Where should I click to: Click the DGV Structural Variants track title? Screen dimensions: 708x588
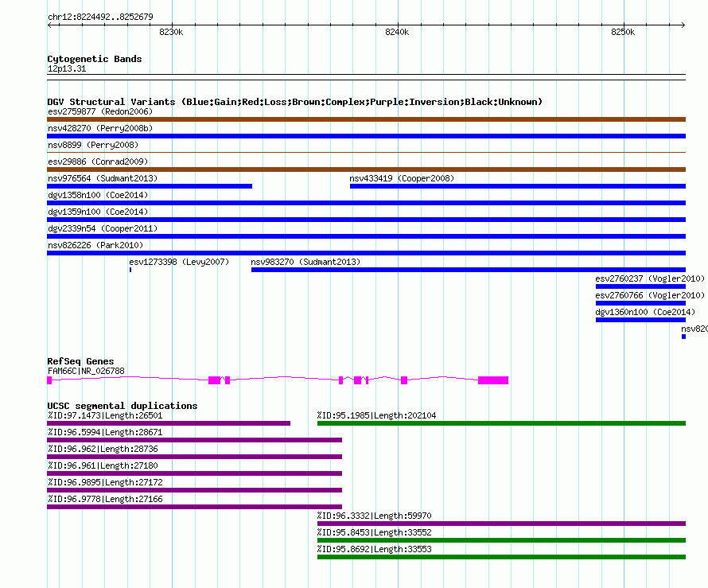pyautogui.click(x=294, y=102)
